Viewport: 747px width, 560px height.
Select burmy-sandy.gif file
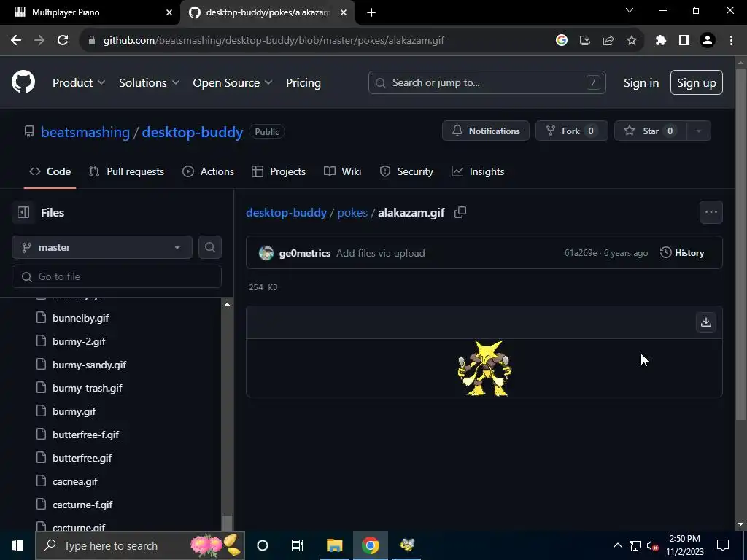pos(89,365)
